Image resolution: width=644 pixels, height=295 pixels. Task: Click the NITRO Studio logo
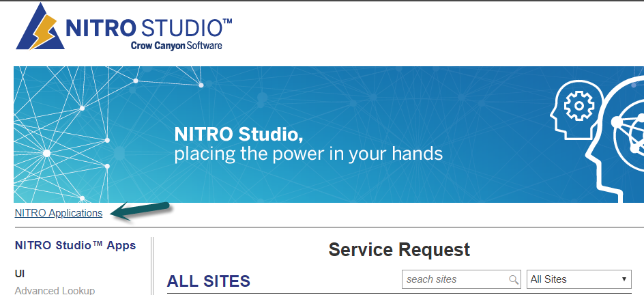point(124,27)
